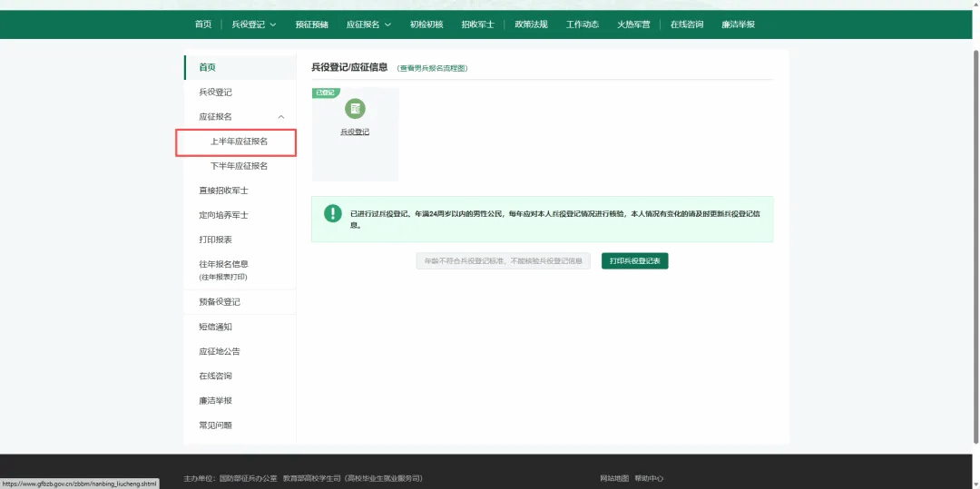
Task: Go to 首页 in the top navigation
Action: tap(203, 24)
